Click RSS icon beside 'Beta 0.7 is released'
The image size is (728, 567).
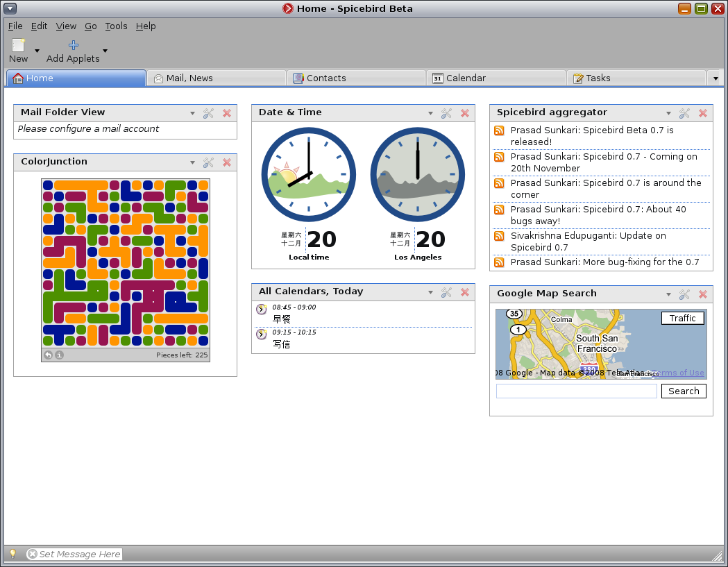[x=499, y=130]
